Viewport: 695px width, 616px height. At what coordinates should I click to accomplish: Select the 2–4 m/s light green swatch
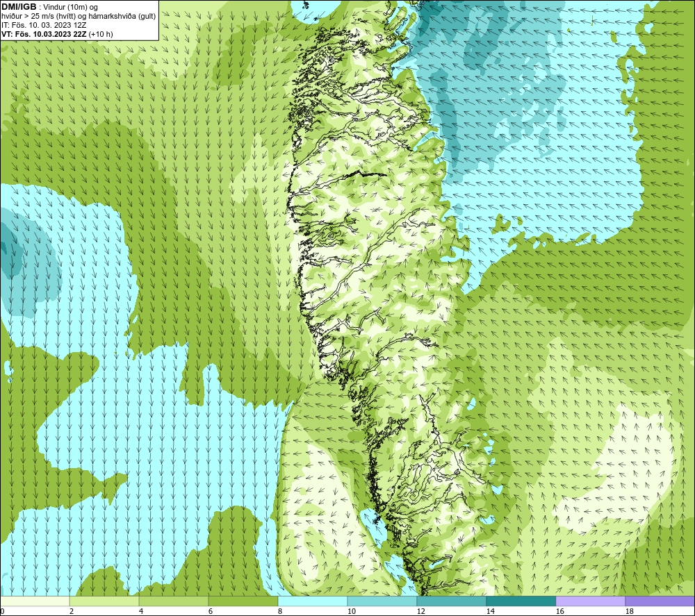[104, 601]
